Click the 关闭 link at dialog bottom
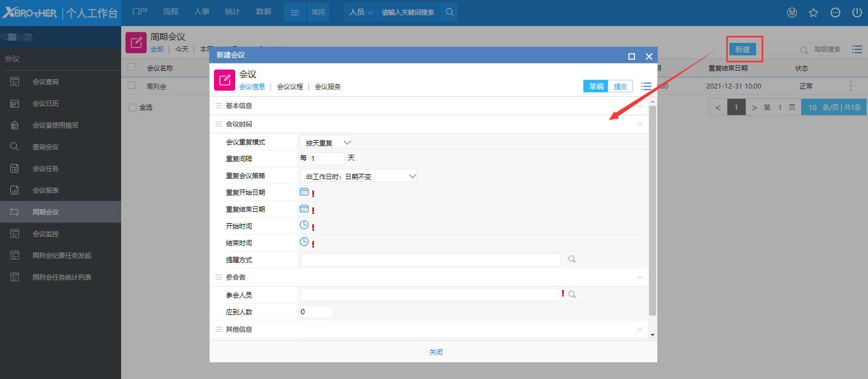868x379 pixels. (x=436, y=352)
